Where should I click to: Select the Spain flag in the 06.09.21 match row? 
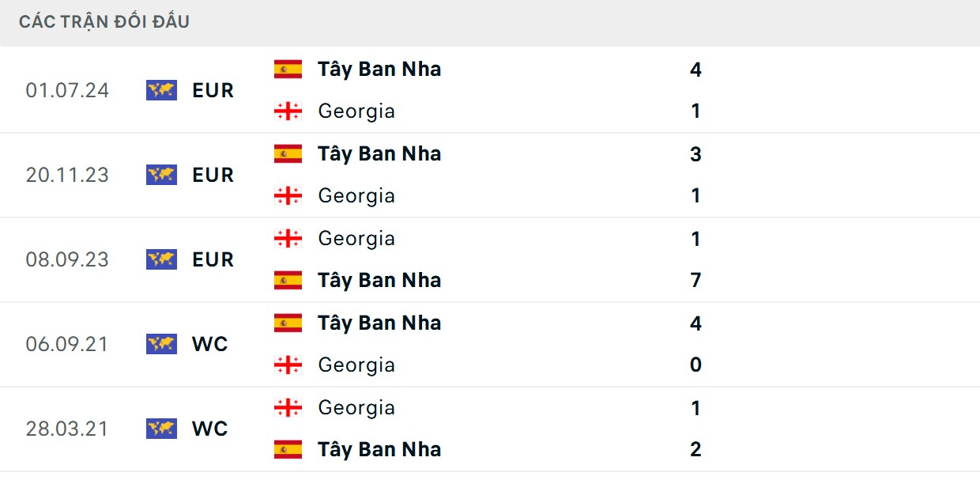[x=288, y=323]
